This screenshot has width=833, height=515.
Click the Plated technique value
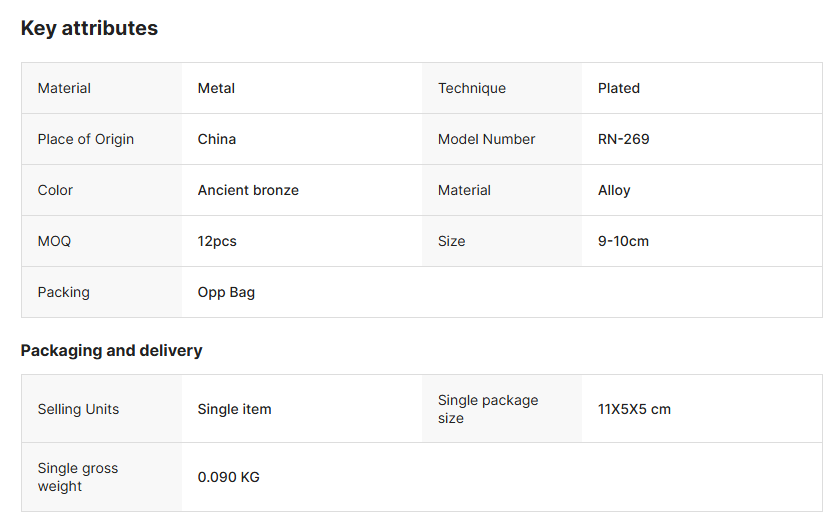pyautogui.click(x=618, y=88)
